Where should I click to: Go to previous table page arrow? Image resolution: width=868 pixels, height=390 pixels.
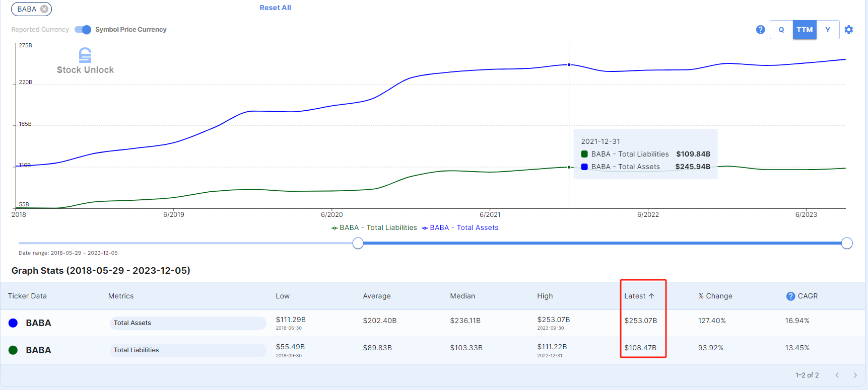pos(837,375)
